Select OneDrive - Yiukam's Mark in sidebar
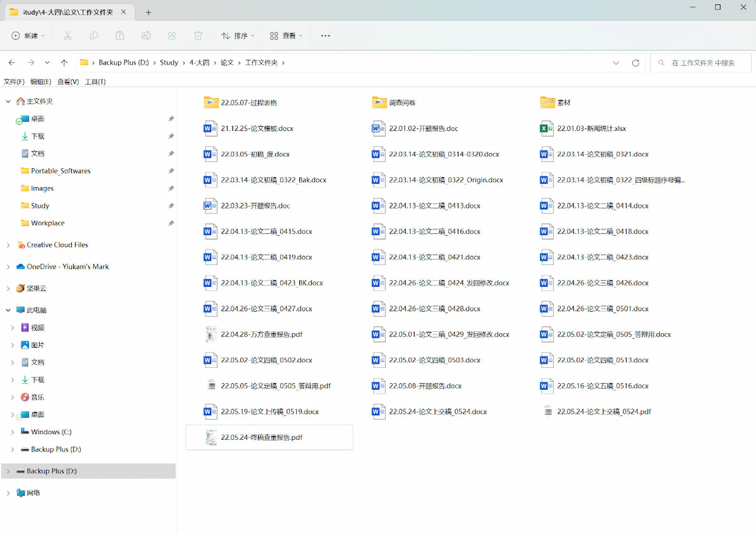This screenshot has height=533, width=756. click(x=67, y=267)
